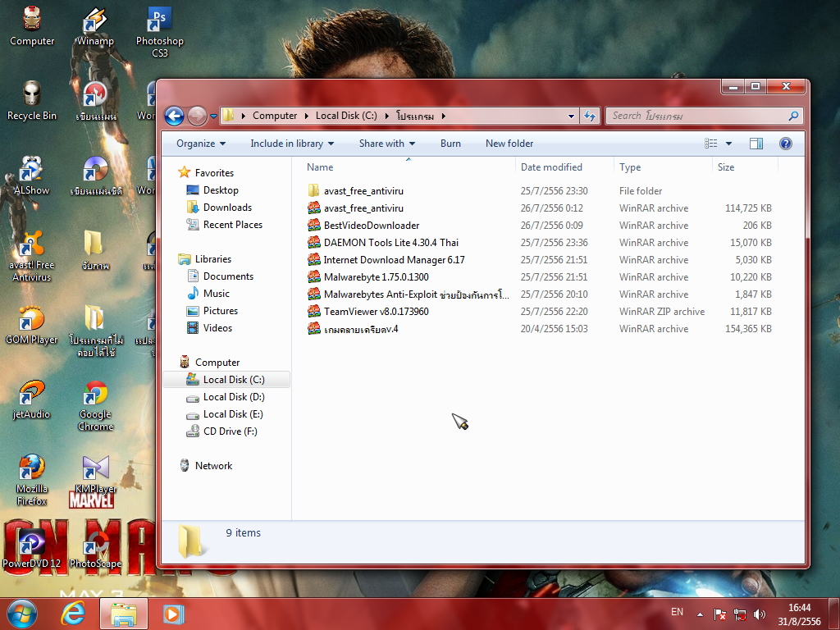The image size is (840, 630).
Task: Open the Organize menu
Action: (201, 144)
